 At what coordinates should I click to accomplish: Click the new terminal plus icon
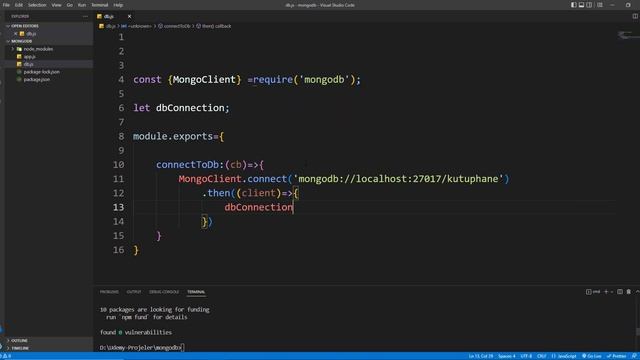click(x=606, y=292)
